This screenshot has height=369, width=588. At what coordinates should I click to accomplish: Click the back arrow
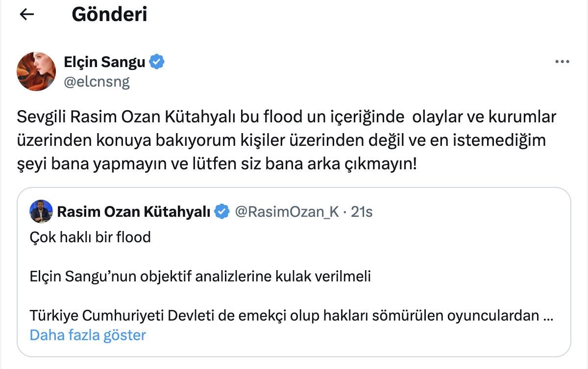click(26, 15)
